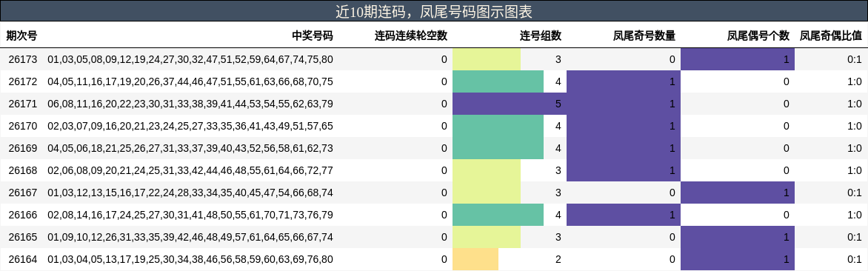
Task: Click the purple 凤尾偶号个数 cell in row 26173
Action: (738, 59)
